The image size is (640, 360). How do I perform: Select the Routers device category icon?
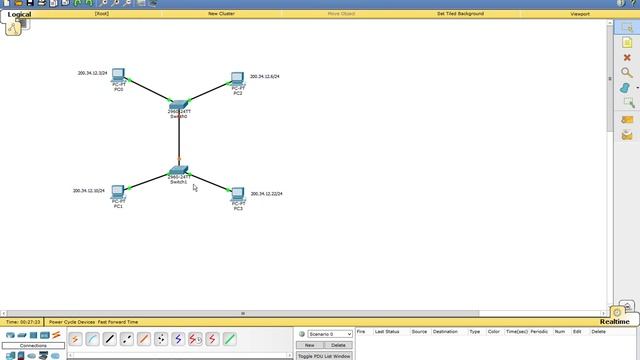click(x=10, y=335)
